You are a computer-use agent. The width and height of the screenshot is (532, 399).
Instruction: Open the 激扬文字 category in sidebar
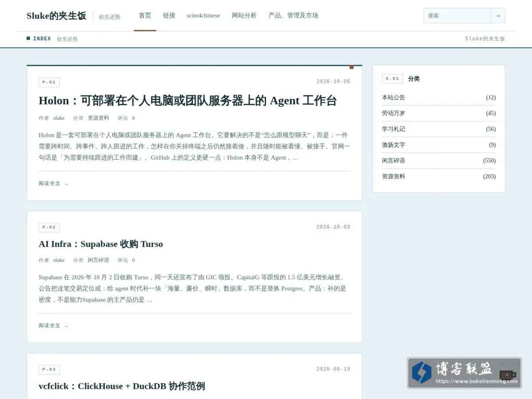[x=394, y=145]
